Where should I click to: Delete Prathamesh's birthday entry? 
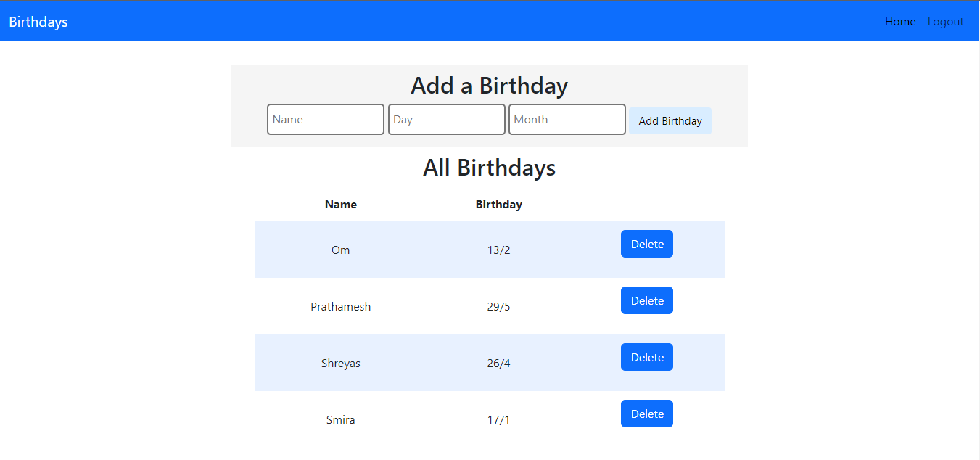click(647, 300)
